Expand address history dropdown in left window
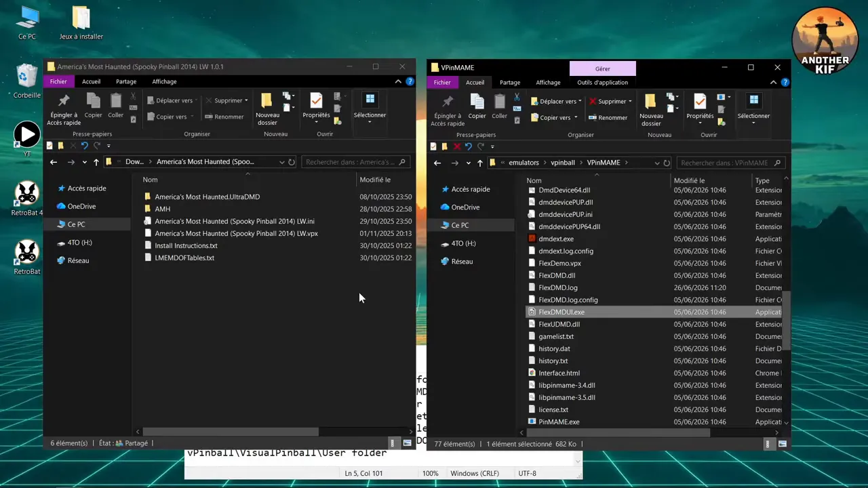This screenshot has width=868, height=488. click(x=281, y=162)
